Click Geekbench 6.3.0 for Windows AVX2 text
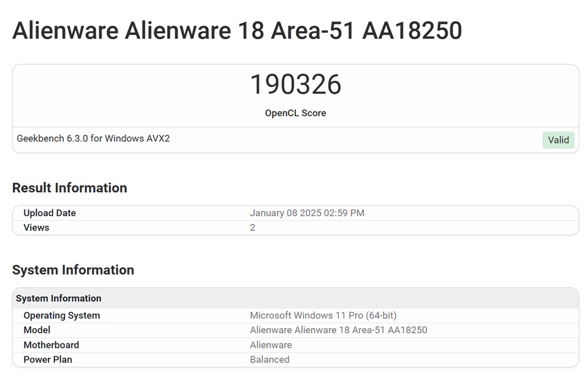This screenshot has width=588, height=379. [93, 138]
